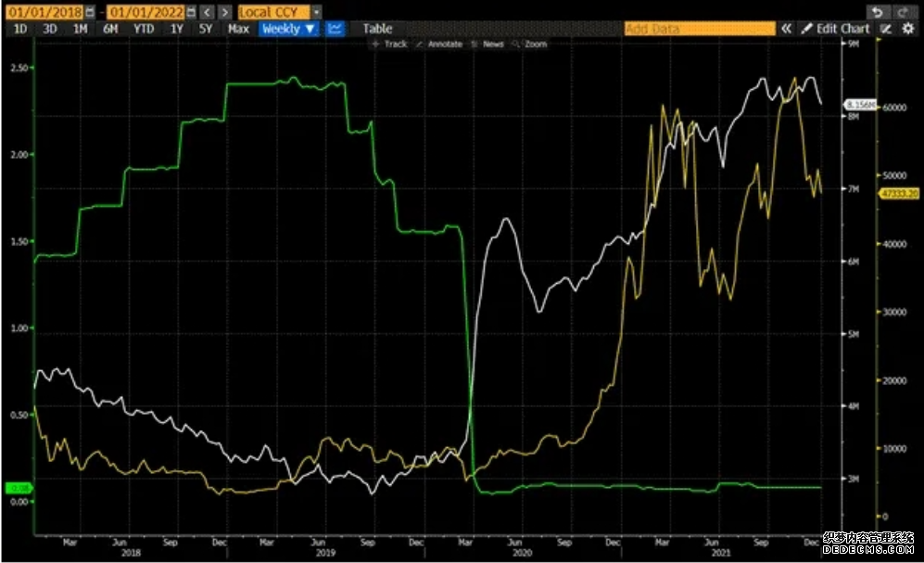The height and width of the screenshot is (563, 924).
Task: Click the end date field 01/01/2022
Action: [x=146, y=12]
